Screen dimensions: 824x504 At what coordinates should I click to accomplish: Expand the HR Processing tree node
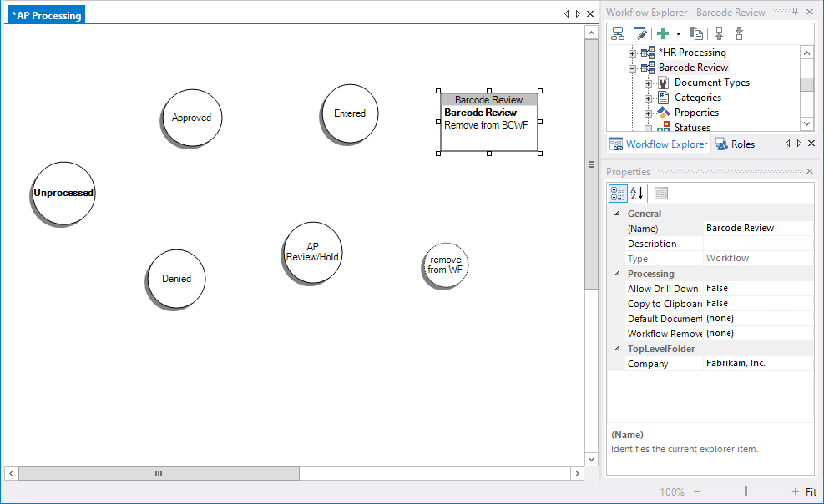(x=632, y=53)
